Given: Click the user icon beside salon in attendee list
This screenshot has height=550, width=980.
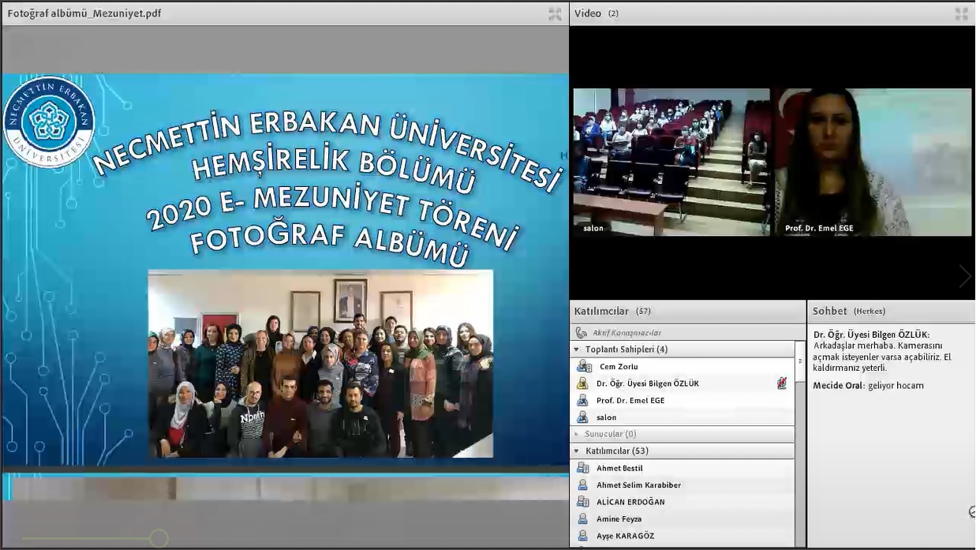Looking at the screenshot, I should coord(582,417).
